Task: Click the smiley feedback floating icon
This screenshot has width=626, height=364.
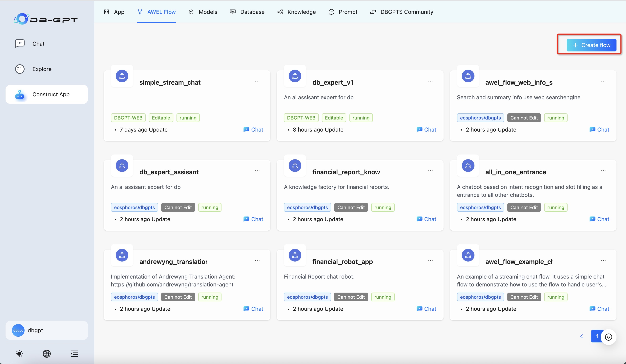Action: click(608, 337)
